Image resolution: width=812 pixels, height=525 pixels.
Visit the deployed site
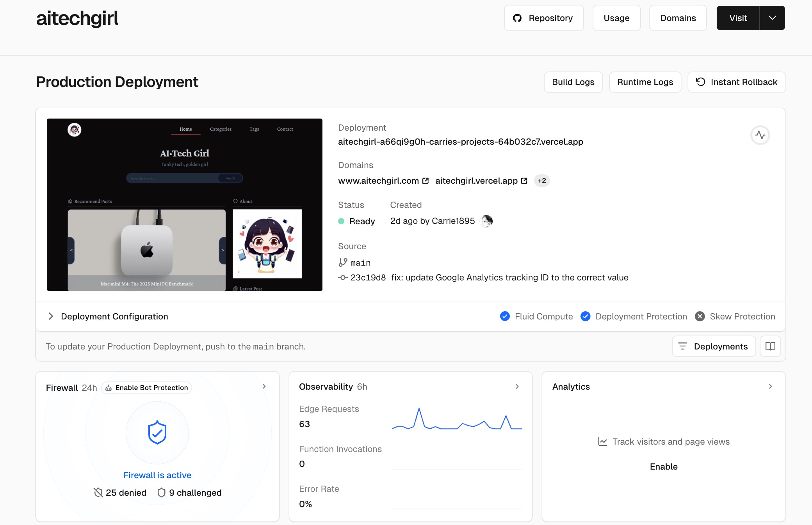[x=738, y=18]
